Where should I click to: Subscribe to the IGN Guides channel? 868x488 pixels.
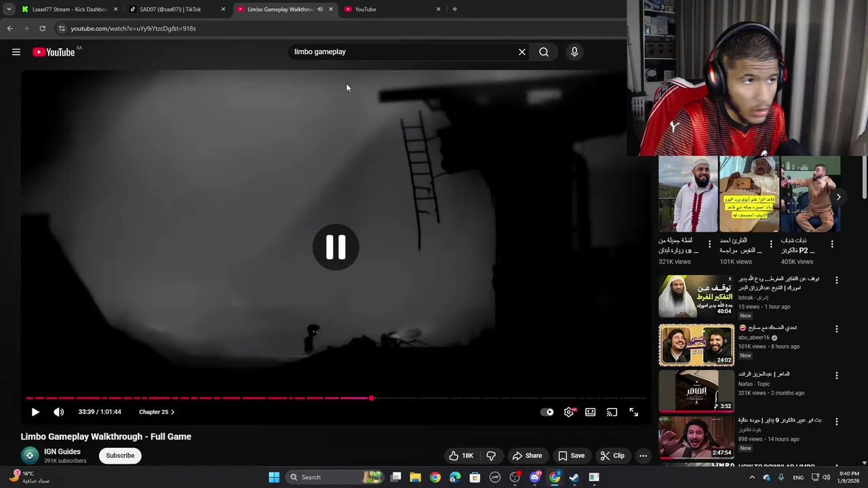point(120,455)
